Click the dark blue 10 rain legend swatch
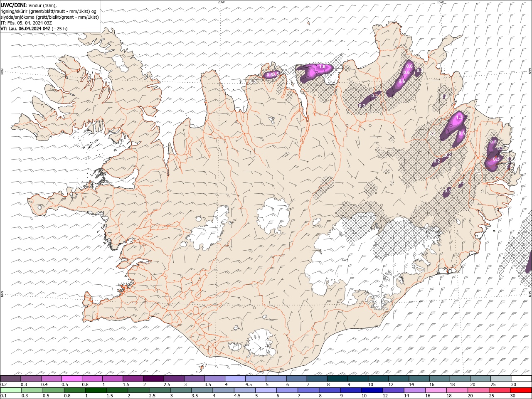 pyautogui.click(x=371, y=390)
